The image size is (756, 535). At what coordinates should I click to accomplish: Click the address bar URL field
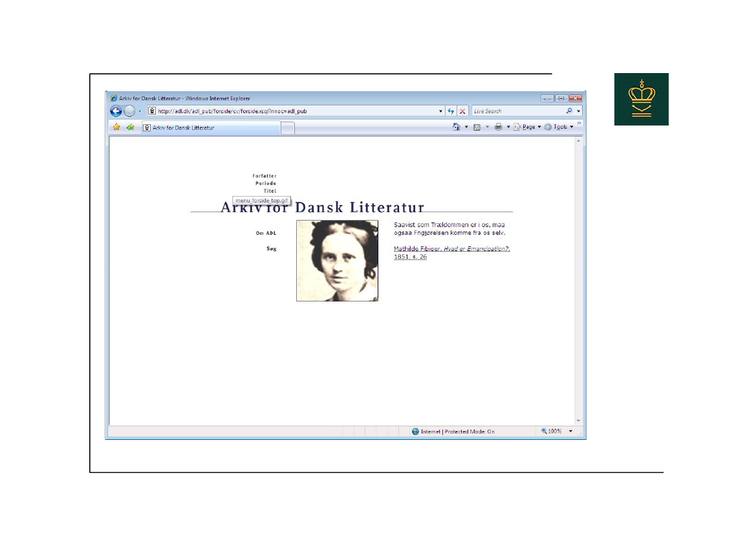(296, 111)
